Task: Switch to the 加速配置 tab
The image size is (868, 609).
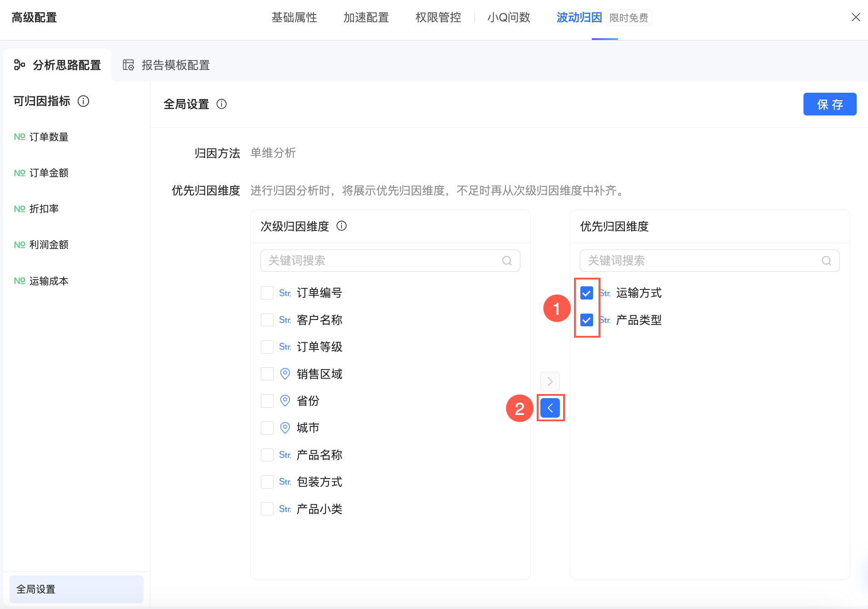Action: coord(366,17)
